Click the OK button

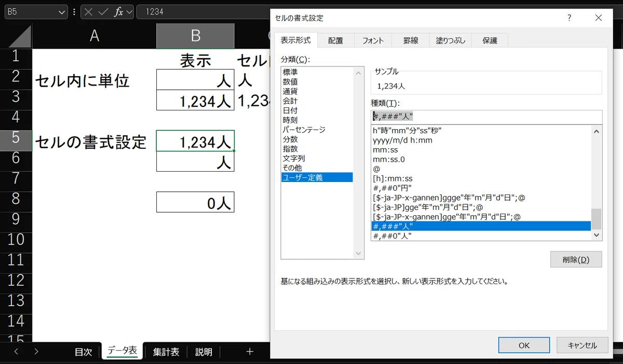[524, 345]
